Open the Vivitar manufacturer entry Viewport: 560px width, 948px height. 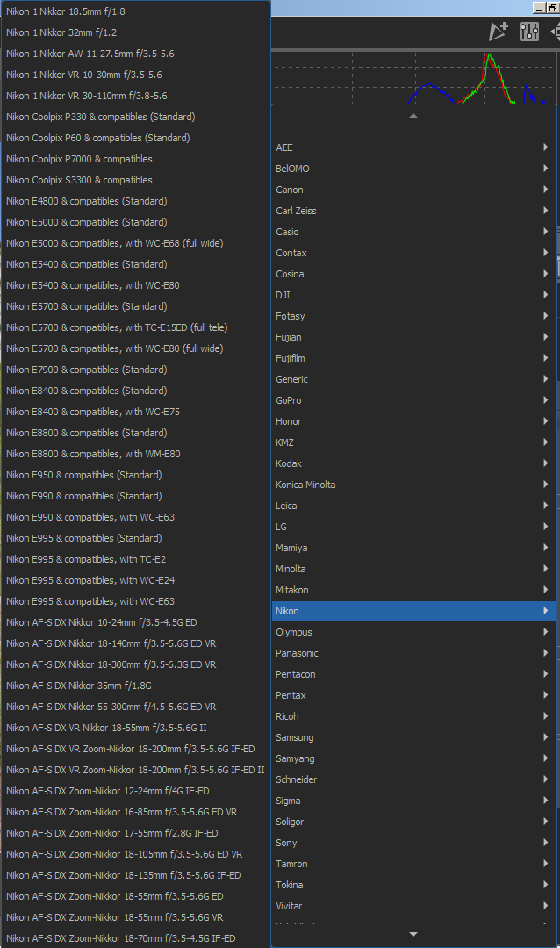[413, 906]
